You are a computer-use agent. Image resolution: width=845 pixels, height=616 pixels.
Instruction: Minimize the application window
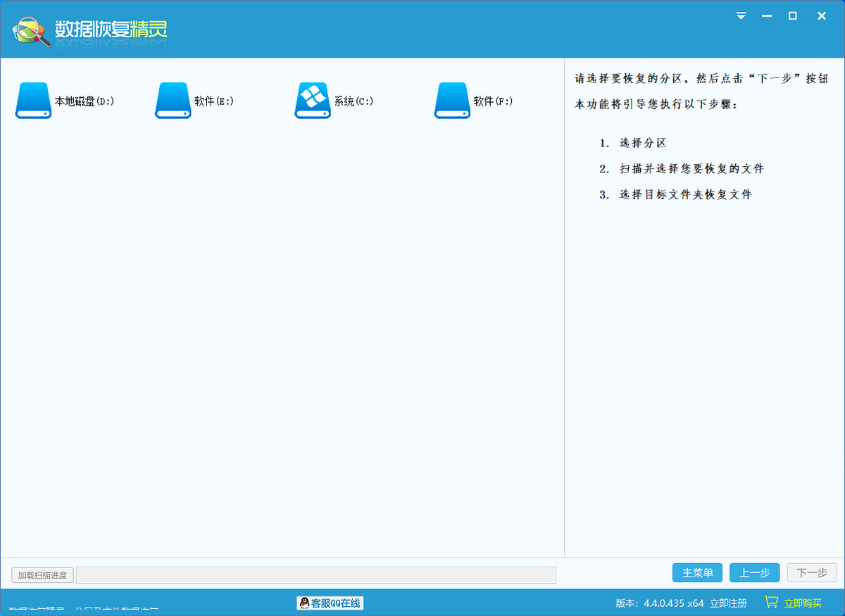(x=766, y=15)
